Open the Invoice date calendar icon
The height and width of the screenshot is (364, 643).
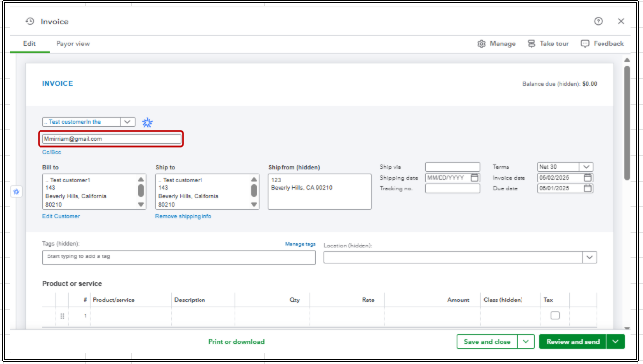coord(588,178)
